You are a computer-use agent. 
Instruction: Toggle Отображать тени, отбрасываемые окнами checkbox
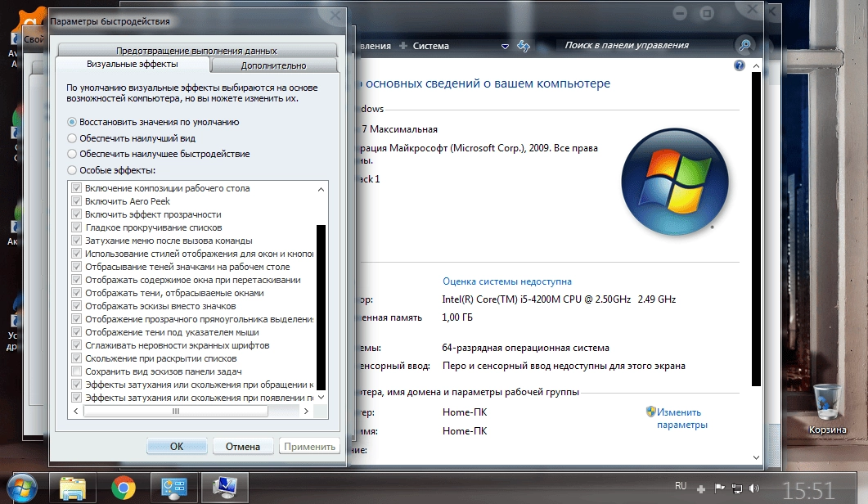76,292
